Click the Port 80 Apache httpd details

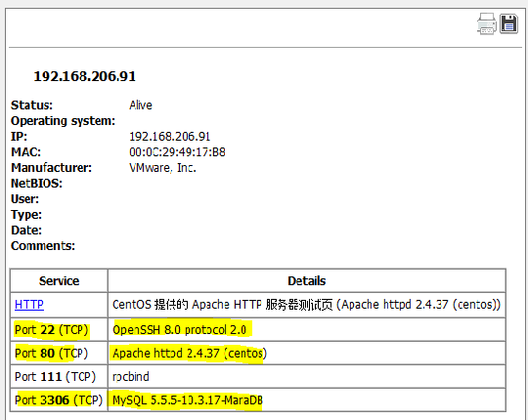pos(307,353)
